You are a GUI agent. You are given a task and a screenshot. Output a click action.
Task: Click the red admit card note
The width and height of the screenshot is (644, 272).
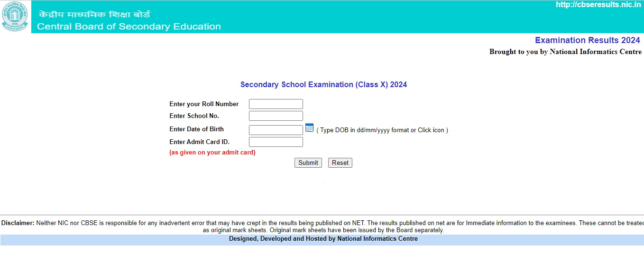pos(212,153)
